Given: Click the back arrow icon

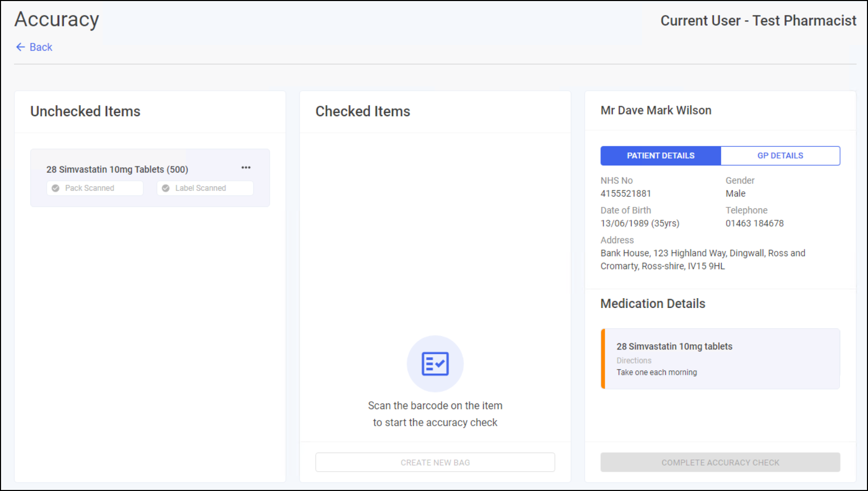Looking at the screenshot, I should pyautogui.click(x=20, y=47).
